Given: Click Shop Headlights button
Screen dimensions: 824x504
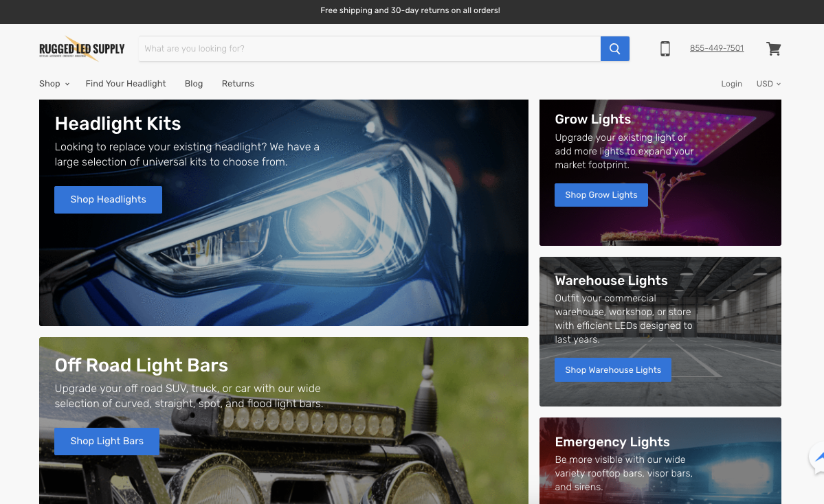Looking at the screenshot, I should [x=109, y=200].
